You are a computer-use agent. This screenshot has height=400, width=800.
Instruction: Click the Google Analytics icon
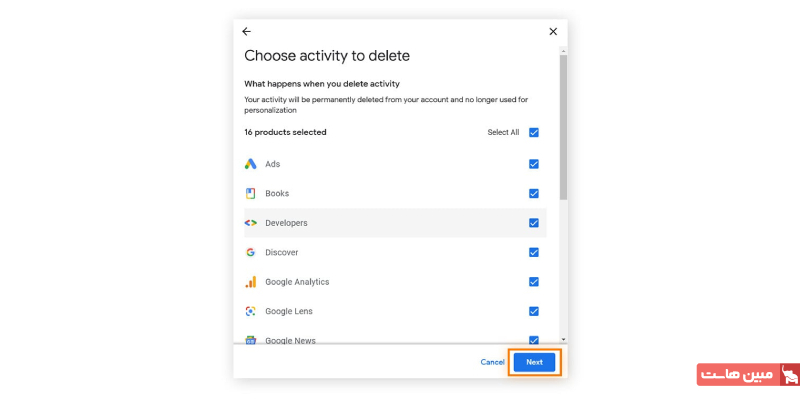pos(251,282)
